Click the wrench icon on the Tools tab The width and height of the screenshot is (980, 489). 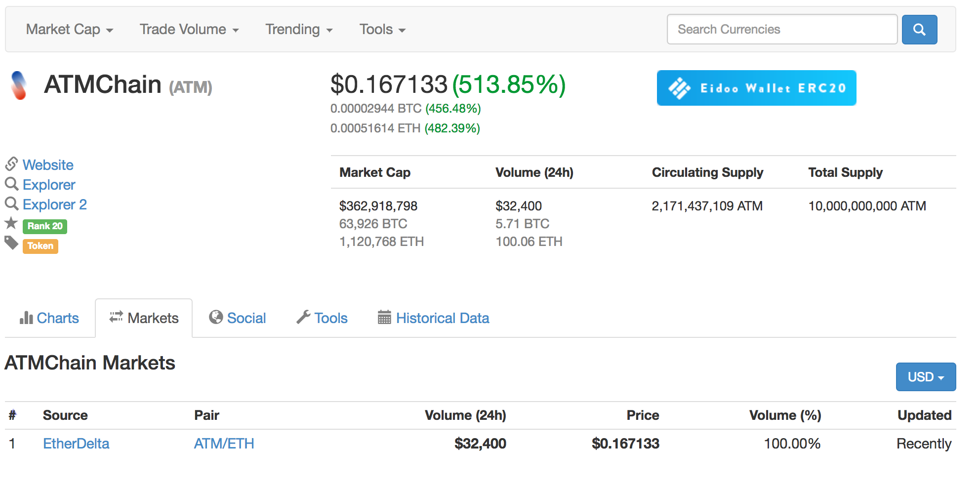[x=303, y=317]
